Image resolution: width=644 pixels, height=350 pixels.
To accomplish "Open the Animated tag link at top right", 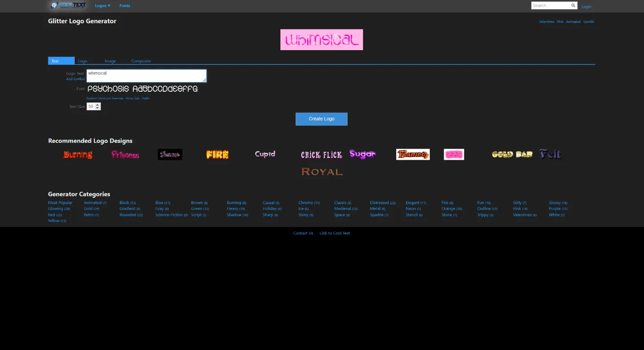I will [x=573, y=21].
